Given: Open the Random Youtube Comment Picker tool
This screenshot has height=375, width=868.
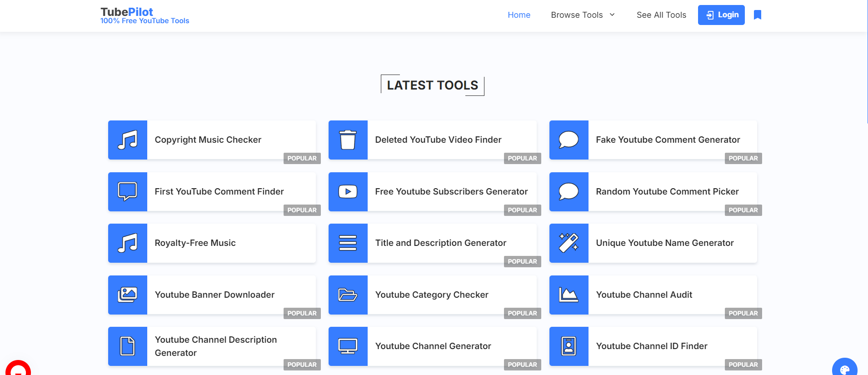Looking at the screenshot, I should coord(667,192).
